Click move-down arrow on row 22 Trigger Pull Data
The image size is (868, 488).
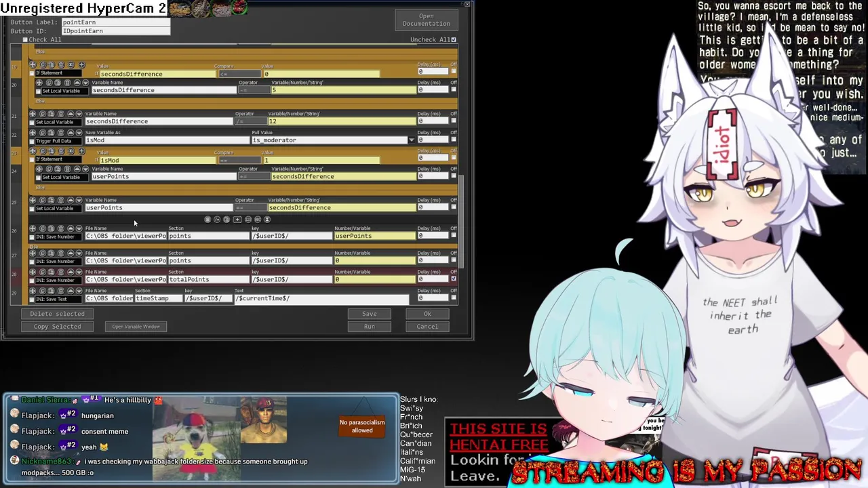click(79, 133)
